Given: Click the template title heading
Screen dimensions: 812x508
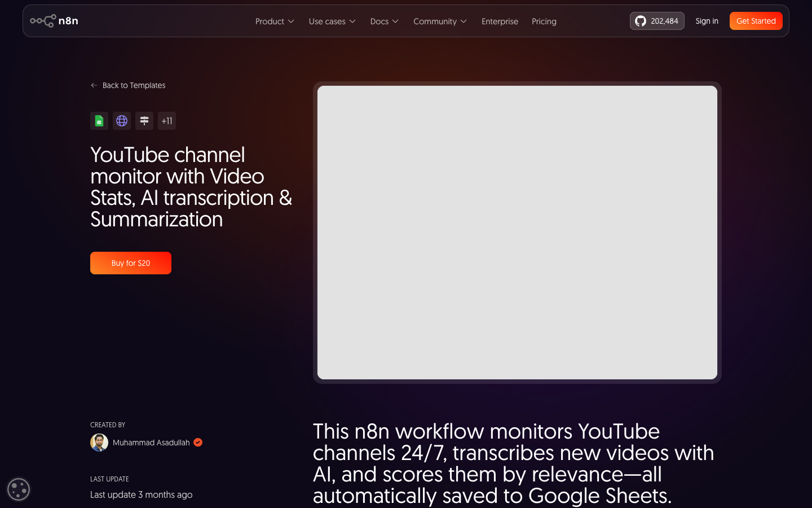Looking at the screenshot, I should click(191, 187).
